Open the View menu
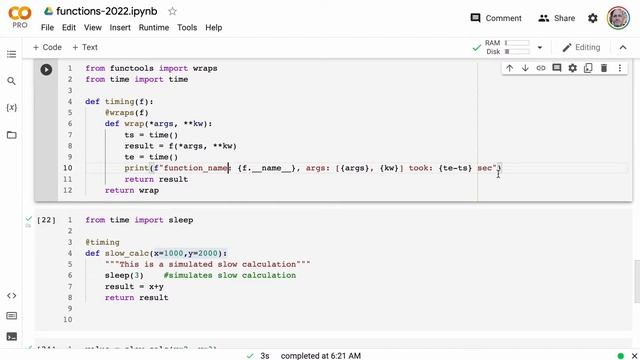 [93, 27]
